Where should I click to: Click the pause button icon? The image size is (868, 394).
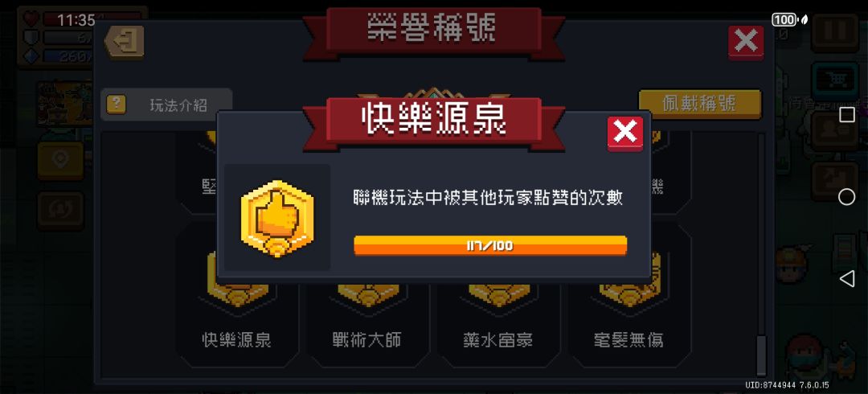[835, 32]
